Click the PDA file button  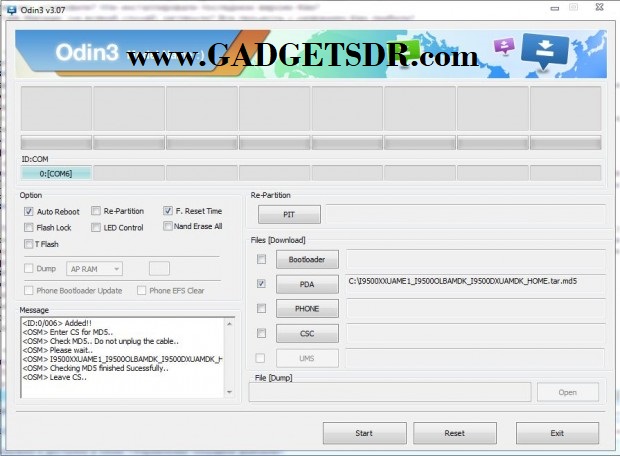(307, 284)
